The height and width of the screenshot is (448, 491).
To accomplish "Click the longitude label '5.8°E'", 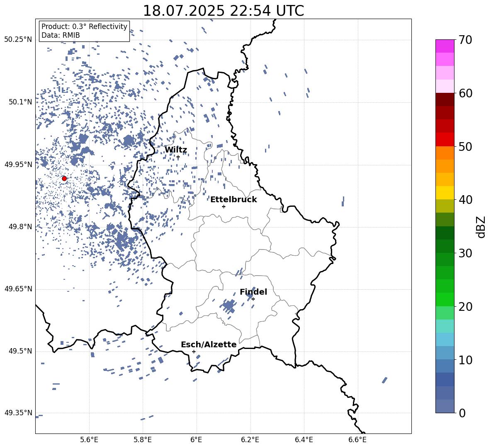I will 143,440.
